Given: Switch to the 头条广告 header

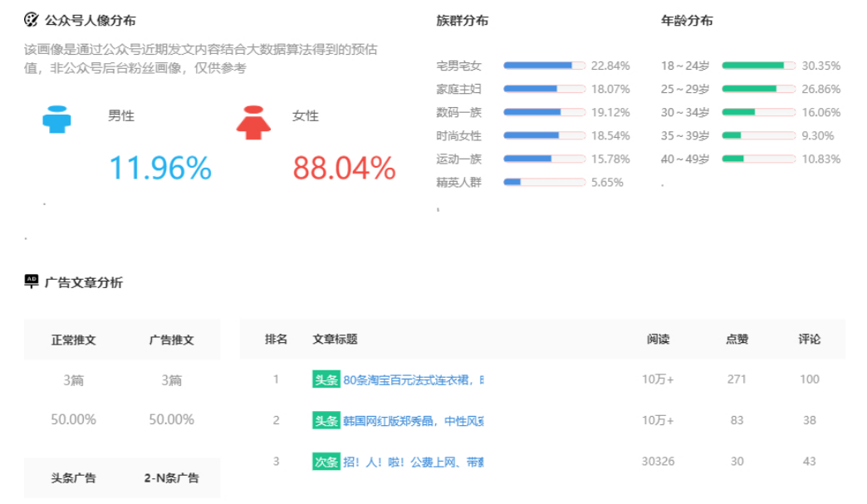Looking at the screenshot, I should (73, 477).
